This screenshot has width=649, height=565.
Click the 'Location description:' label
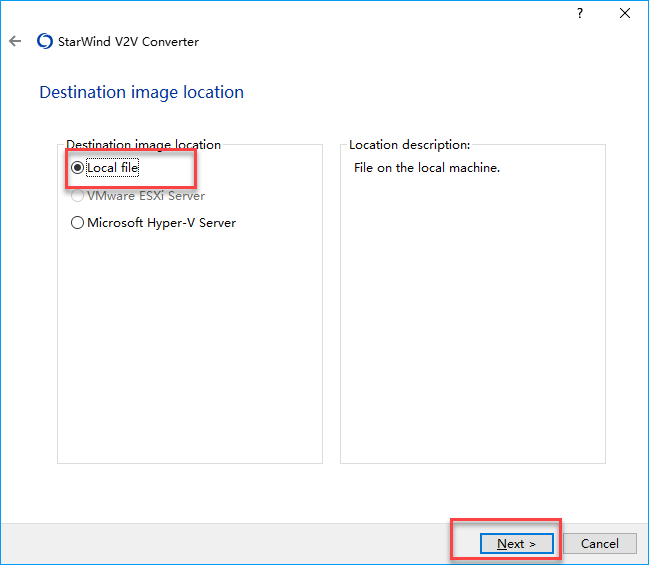pyautogui.click(x=409, y=145)
